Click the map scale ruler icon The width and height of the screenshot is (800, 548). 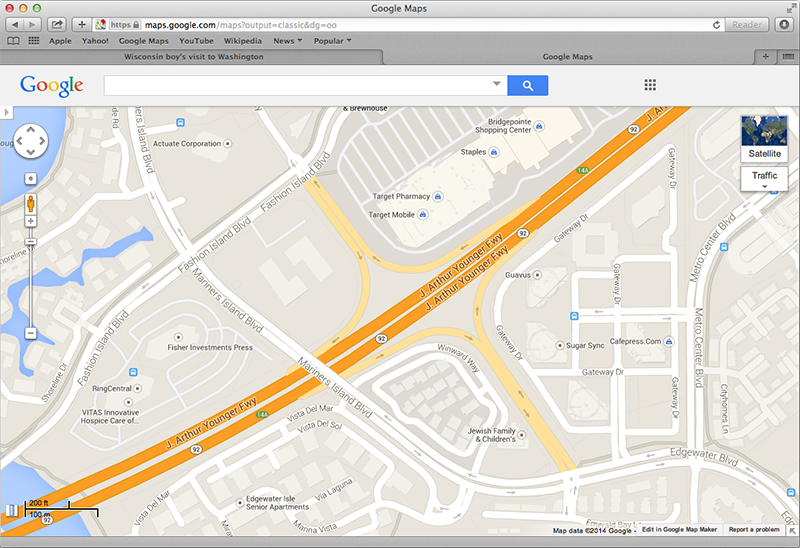click(x=12, y=510)
